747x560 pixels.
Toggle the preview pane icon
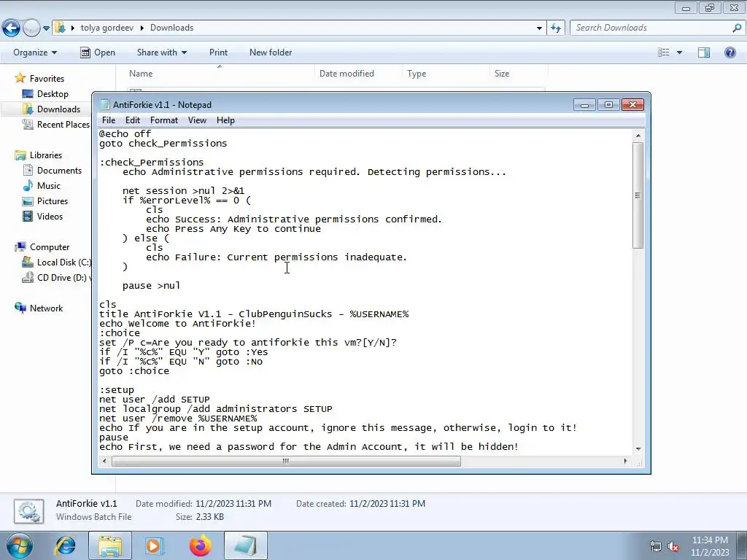[x=704, y=52]
